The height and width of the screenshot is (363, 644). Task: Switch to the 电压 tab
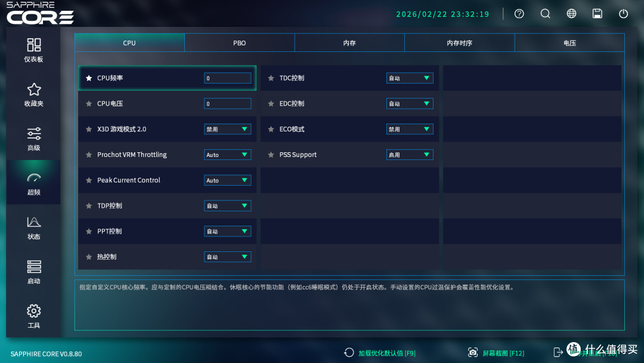coord(569,43)
